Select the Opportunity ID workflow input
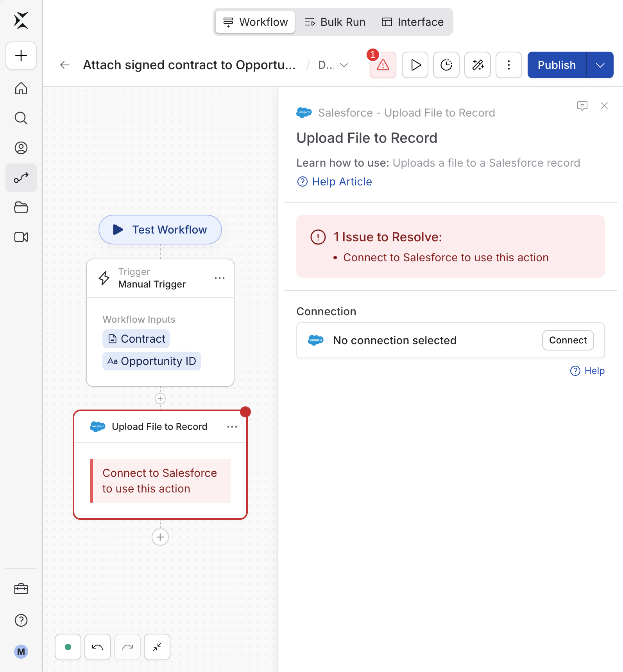Screen dimensions: 623x672 (152, 361)
